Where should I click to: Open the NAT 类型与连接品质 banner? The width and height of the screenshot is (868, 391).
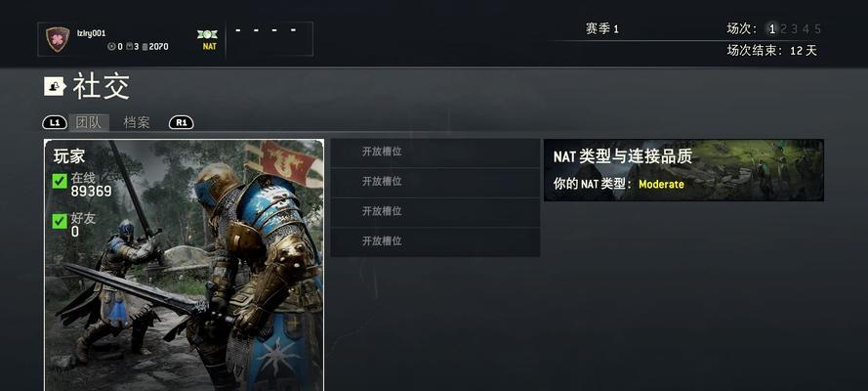click(x=683, y=170)
